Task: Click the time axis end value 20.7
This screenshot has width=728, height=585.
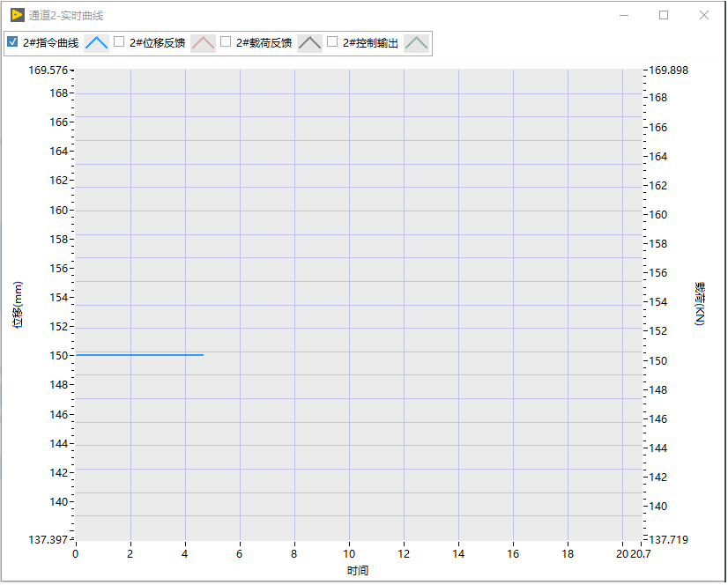Action: (x=642, y=553)
